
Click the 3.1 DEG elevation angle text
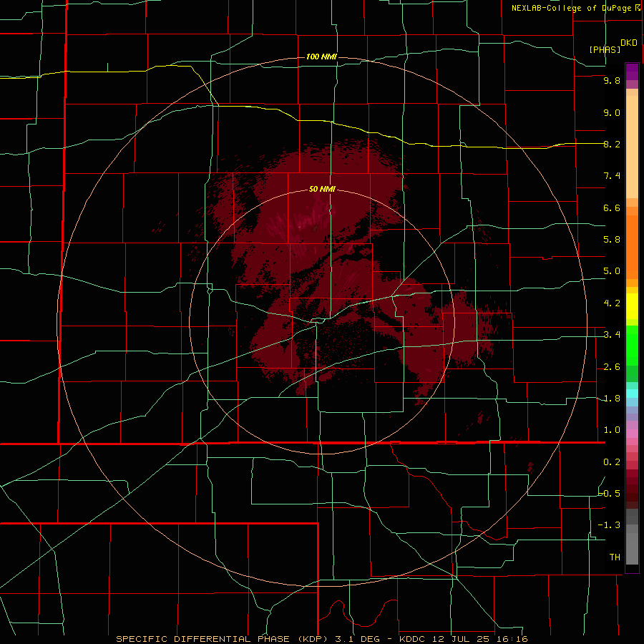point(358,639)
